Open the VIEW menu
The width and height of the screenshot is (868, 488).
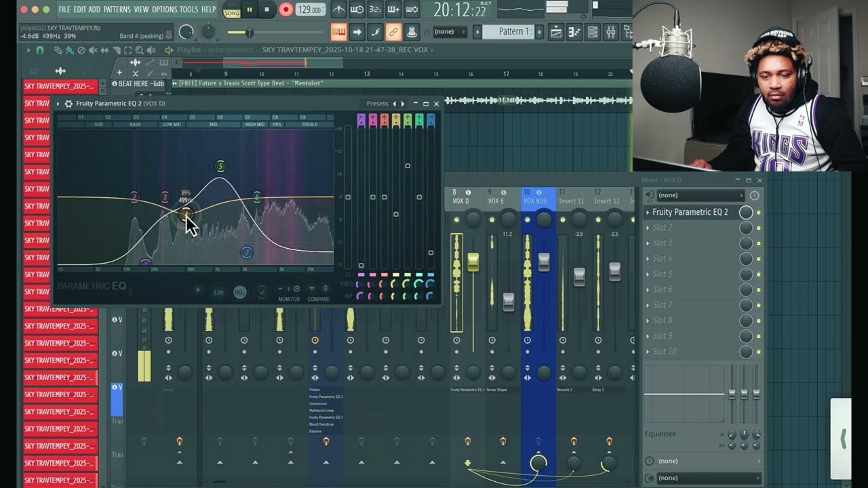point(141,9)
